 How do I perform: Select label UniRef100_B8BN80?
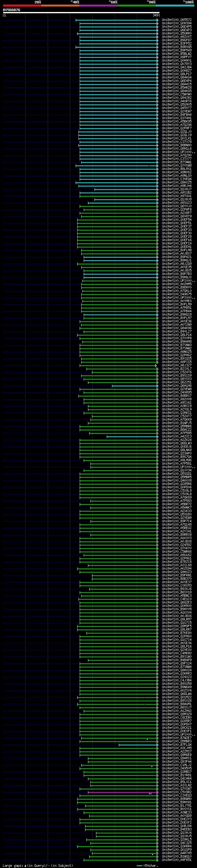point(177,146)
